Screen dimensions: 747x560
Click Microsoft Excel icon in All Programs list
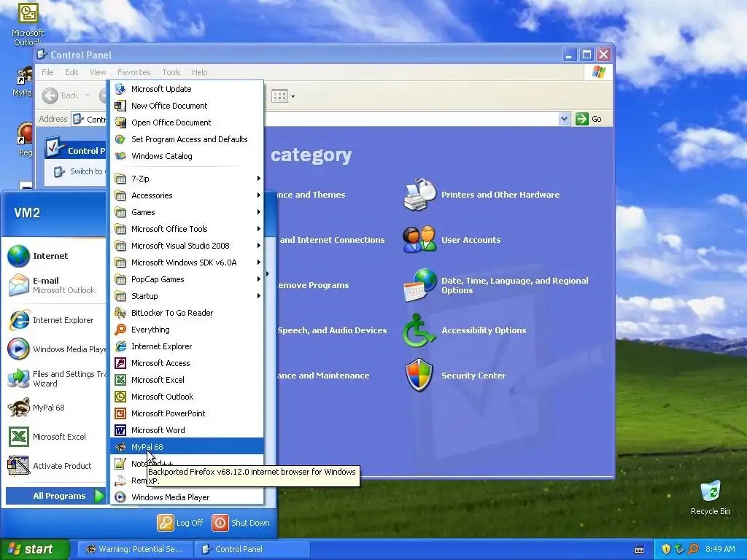click(120, 379)
